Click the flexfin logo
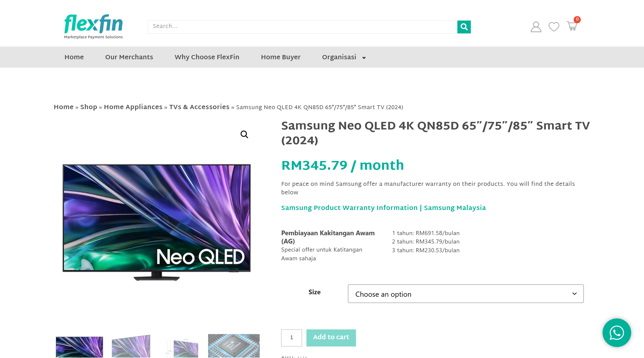 pyautogui.click(x=93, y=27)
